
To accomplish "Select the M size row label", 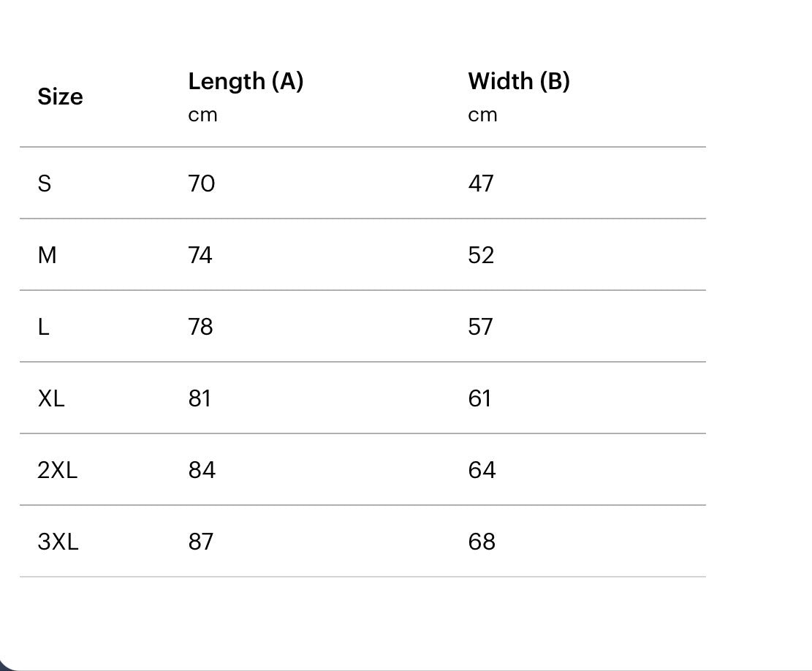I will [47, 255].
